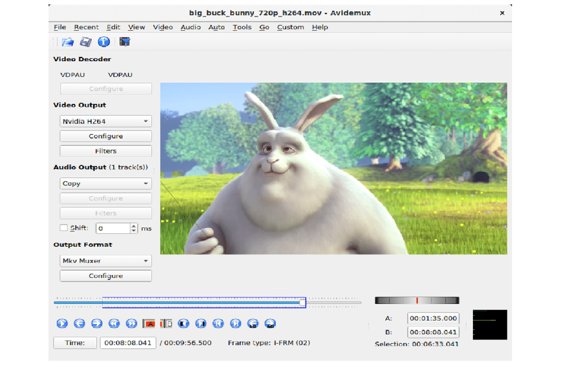The height and width of the screenshot is (371, 588).
Task: Change the Output Format from Mkv Muxer
Action: pos(105,260)
